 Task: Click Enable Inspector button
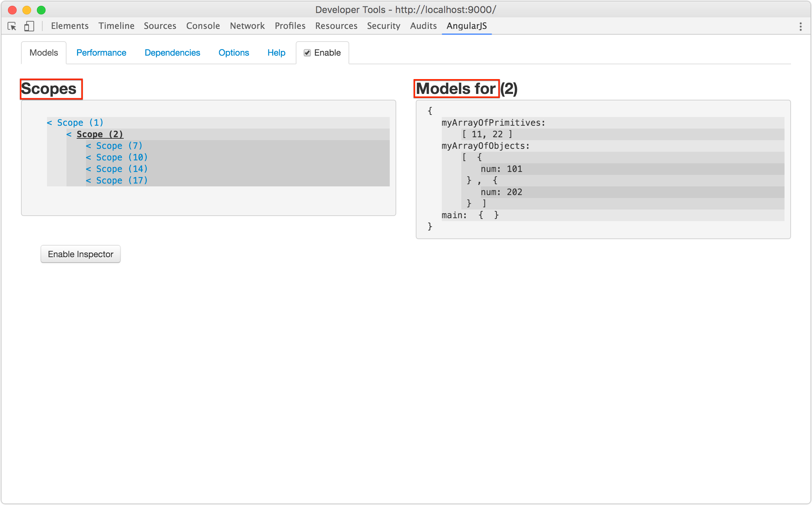tap(80, 254)
